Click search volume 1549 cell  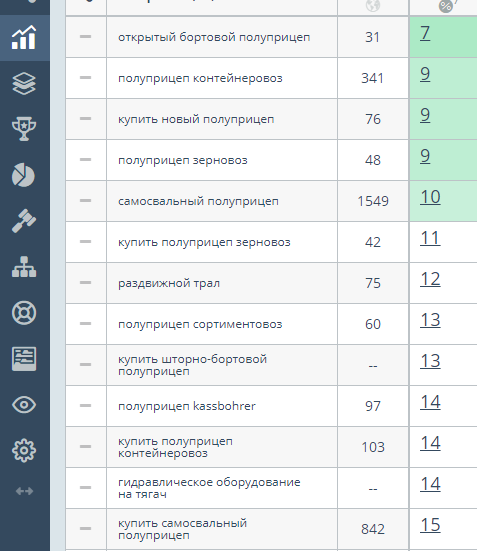(x=373, y=201)
